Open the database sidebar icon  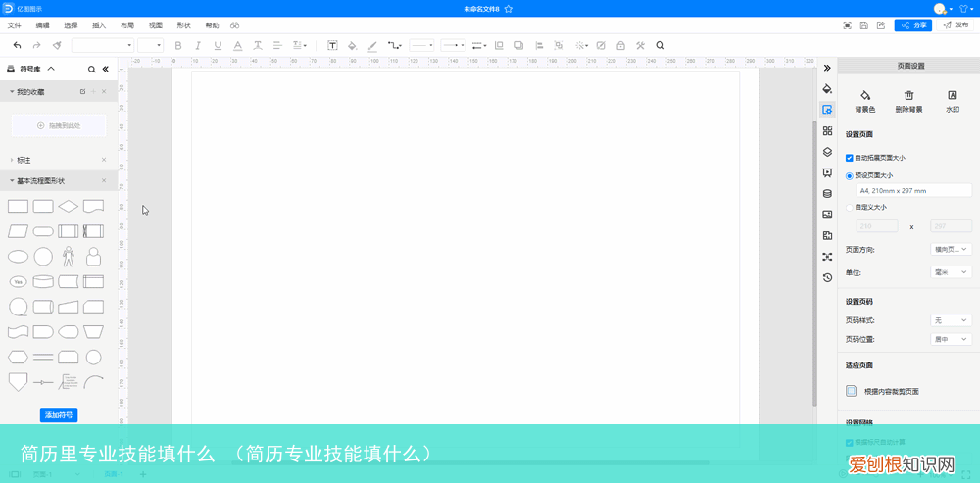pos(827,194)
